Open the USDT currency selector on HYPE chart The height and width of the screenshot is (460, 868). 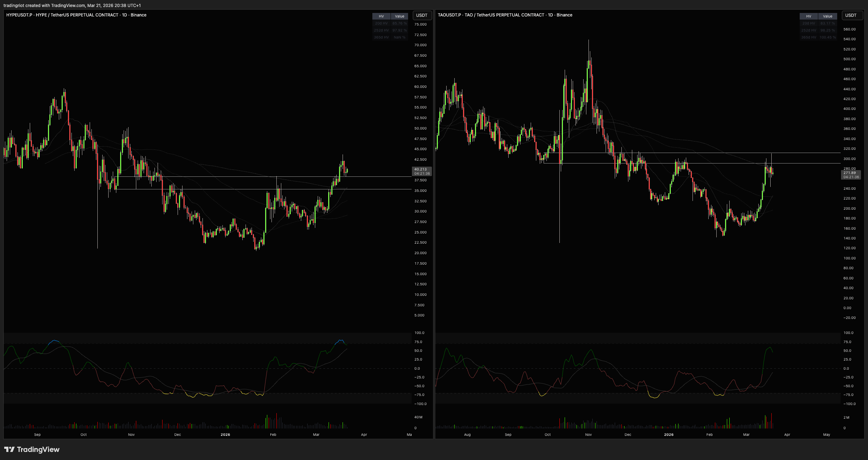pos(422,15)
